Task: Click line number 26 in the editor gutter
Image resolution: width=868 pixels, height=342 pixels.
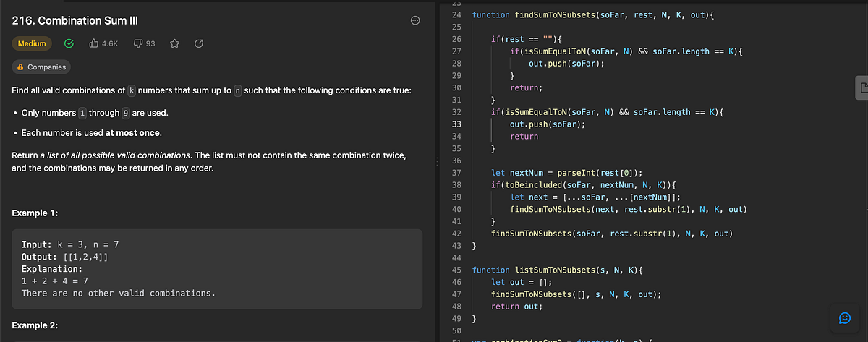Action: (x=456, y=38)
